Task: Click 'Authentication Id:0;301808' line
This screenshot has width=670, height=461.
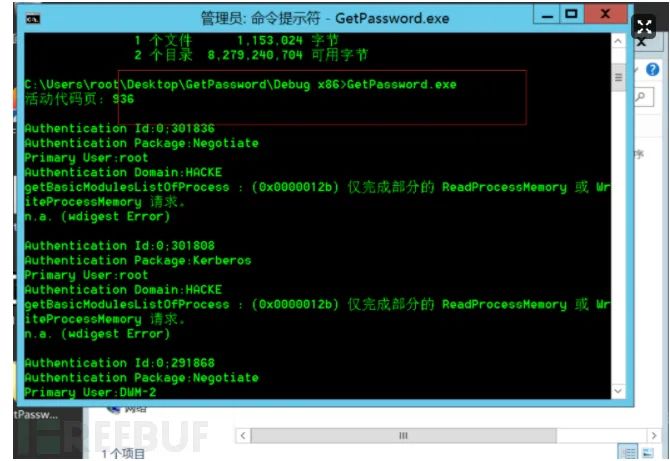Action: tap(120, 245)
